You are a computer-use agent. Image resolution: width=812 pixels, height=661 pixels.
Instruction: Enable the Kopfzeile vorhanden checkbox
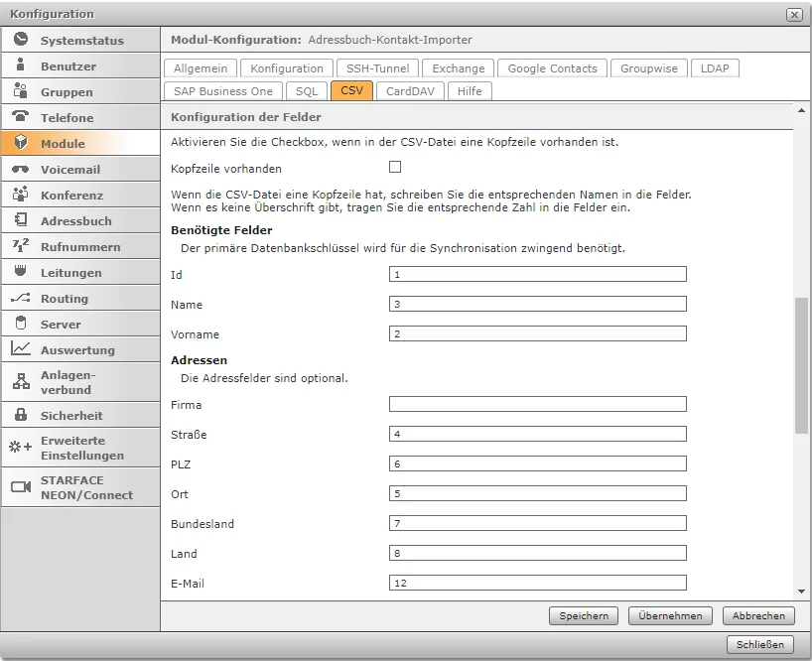(x=395, y=167)
